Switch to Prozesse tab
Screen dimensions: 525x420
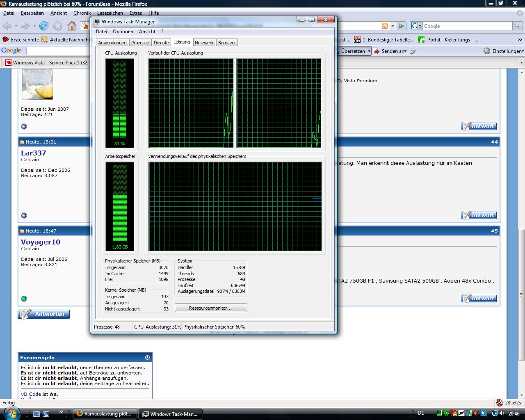140,43
